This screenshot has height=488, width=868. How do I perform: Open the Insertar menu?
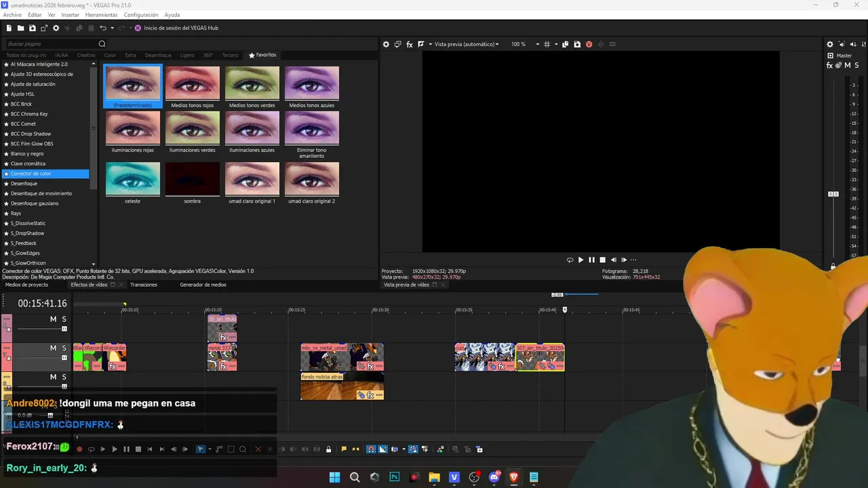pos(71,15)
